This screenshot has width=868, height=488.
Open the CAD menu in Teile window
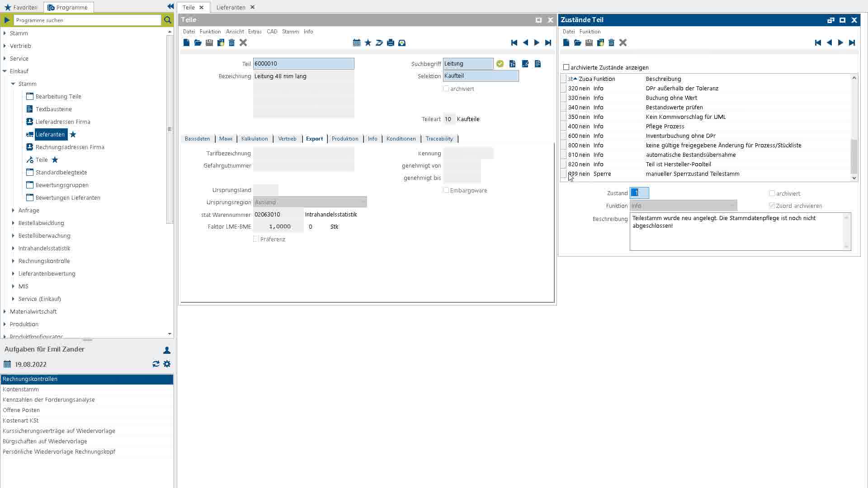pos(272,32)
